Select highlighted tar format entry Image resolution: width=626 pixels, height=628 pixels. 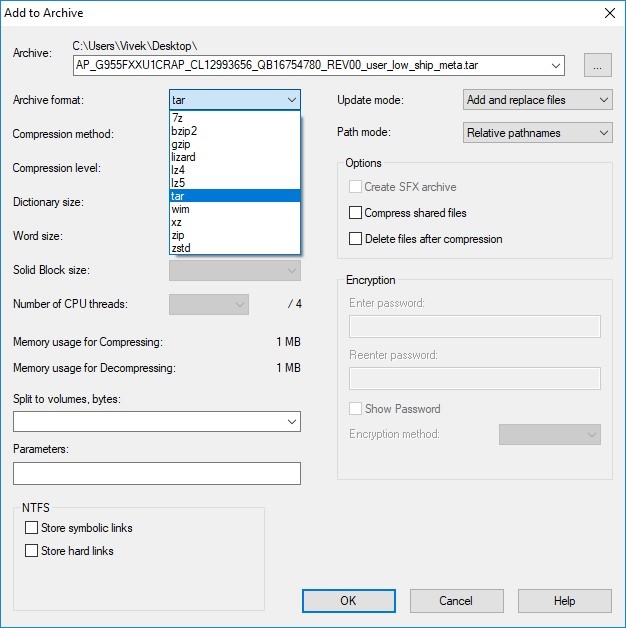tap(235, 196)
